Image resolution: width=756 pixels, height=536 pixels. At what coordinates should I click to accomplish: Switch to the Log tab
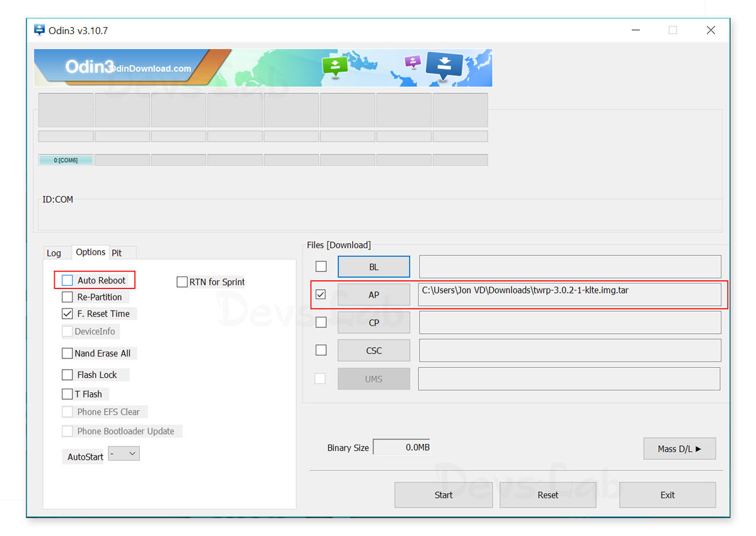[54, 253]
